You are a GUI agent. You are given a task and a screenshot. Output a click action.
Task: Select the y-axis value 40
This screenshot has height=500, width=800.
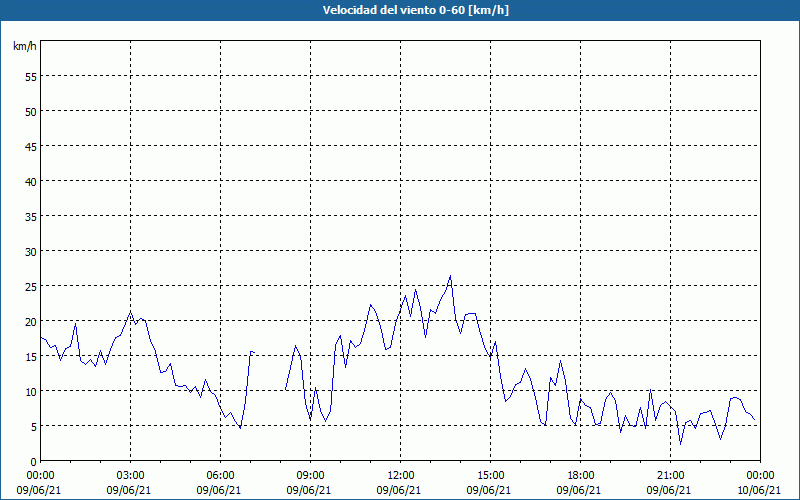coord(31,182)
